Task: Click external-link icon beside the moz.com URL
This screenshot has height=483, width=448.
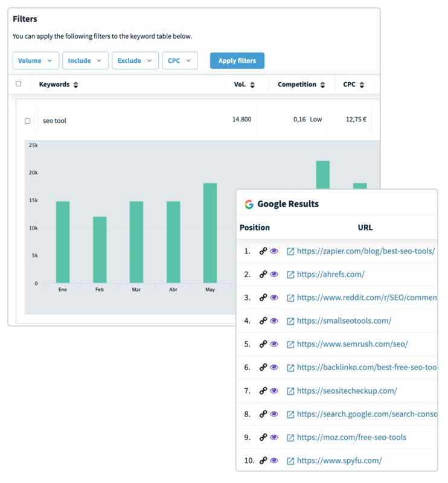Action: [x=290, y=437]
